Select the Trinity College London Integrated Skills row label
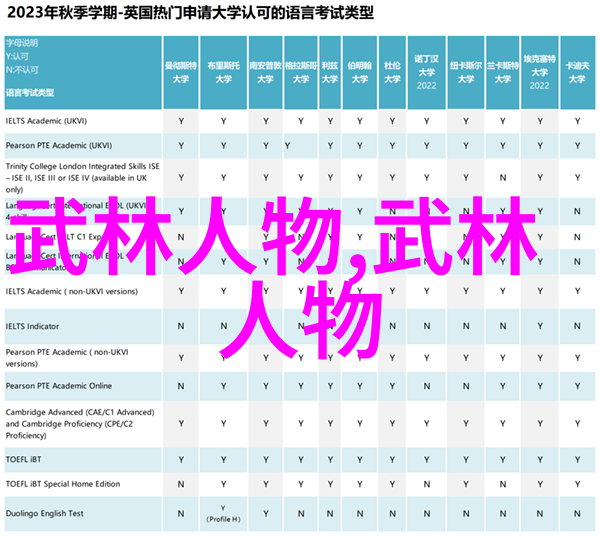 [x=83, y=178]
